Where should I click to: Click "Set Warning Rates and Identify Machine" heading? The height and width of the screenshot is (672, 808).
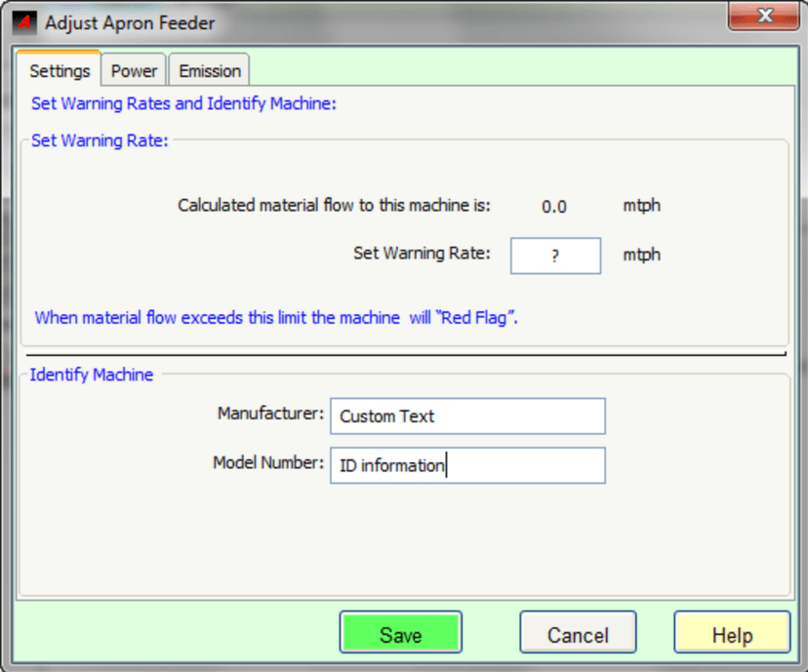183,103
